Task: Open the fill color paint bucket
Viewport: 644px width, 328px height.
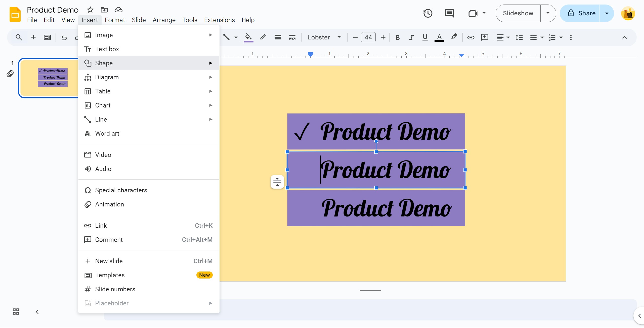Action: pyautogui.click(x=248, y=37)
